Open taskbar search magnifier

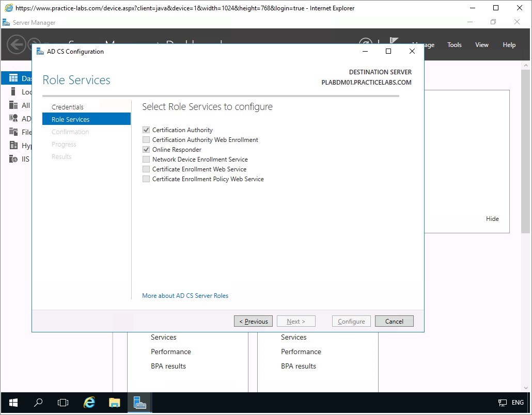(x=38, y=403)
